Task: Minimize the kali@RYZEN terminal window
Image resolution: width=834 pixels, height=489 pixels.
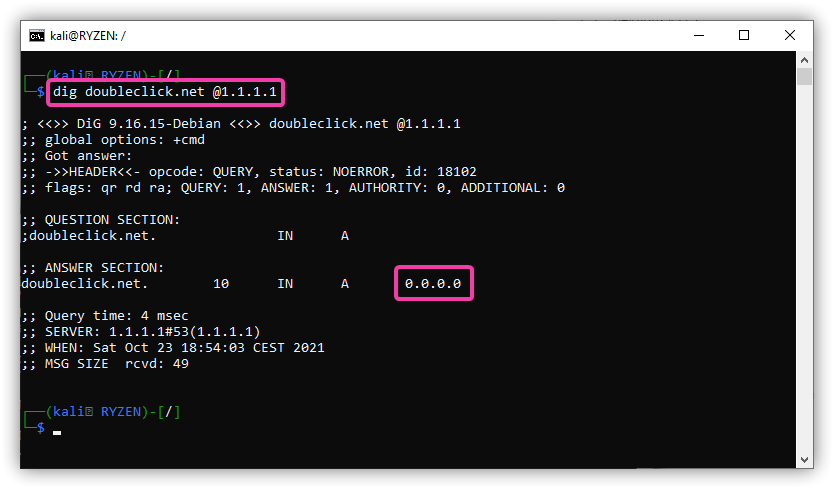Action: [699, 36]
